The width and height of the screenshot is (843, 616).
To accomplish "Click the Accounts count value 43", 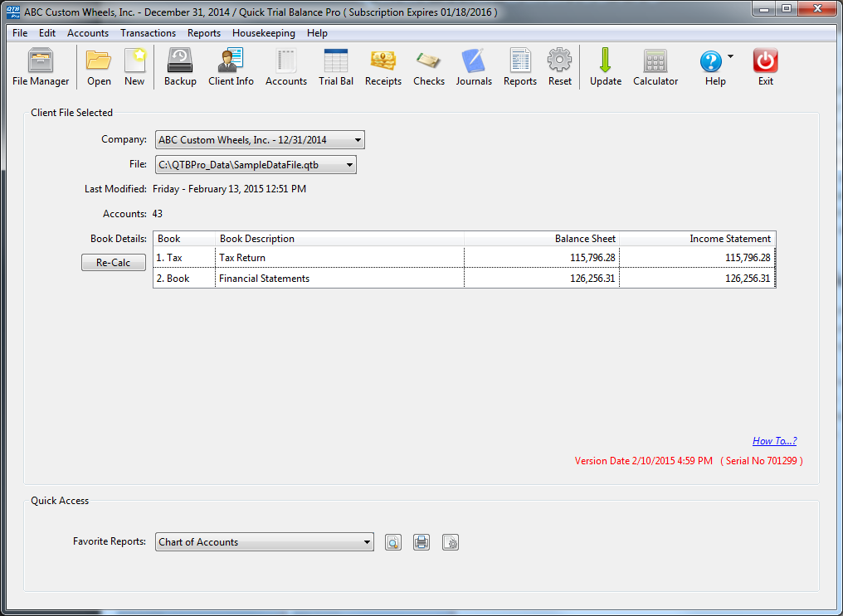I will 158,214.
